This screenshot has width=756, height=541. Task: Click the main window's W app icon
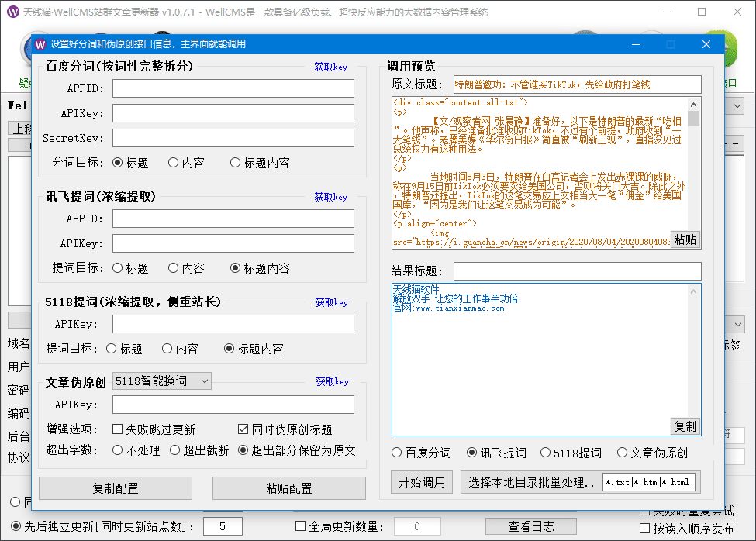pyautogui.click(x=13, y=12)
